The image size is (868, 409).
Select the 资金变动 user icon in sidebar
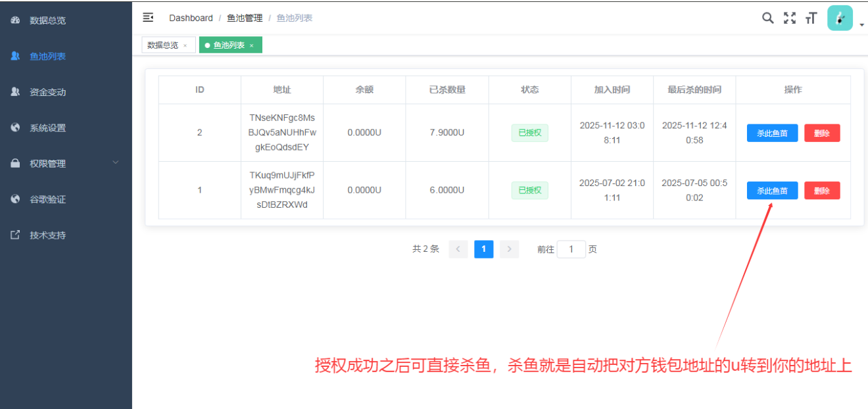tap(15, 91)
